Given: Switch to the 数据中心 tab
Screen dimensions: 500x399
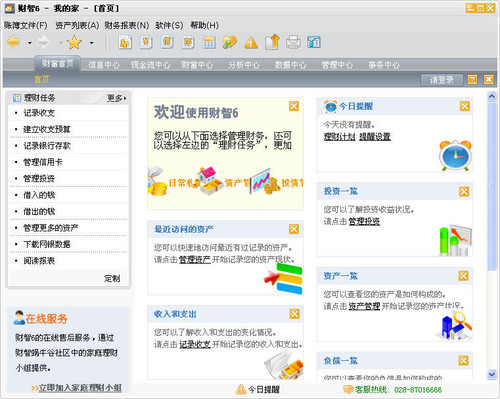Looking at the screenshot, I should pos(290,65).
